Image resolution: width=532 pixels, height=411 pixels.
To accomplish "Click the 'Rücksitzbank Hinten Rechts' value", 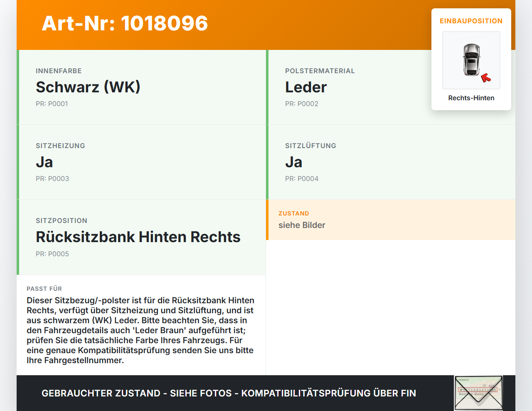I will coord(138,237).
